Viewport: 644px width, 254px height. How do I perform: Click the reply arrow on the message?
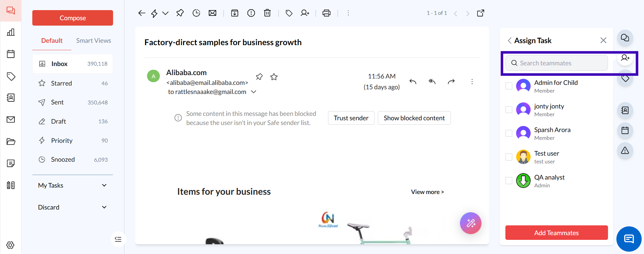pyautogui.click(x=413, y=82)
